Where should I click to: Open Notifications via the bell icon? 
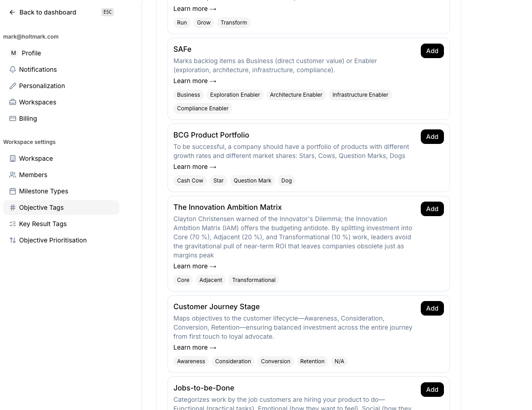(13, 69)
